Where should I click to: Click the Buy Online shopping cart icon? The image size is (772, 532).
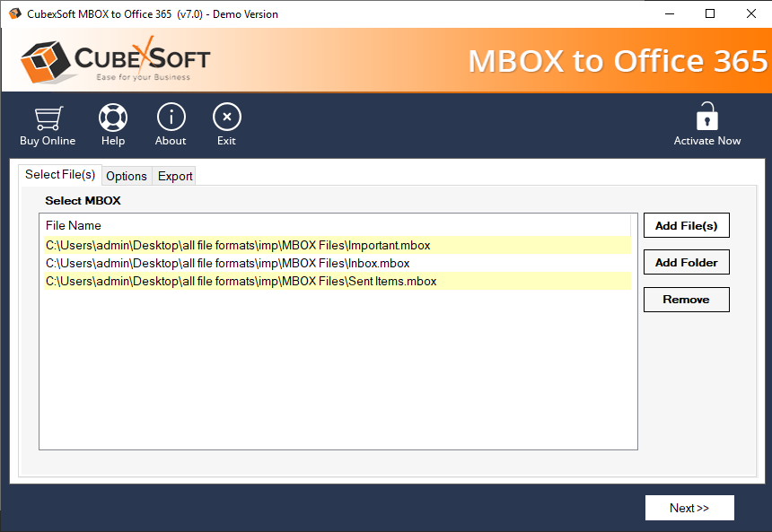point(48,118)
